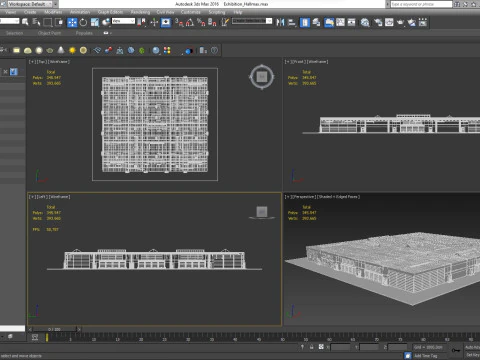Open Edit Named Selection Sets

[x=226, y=22]
